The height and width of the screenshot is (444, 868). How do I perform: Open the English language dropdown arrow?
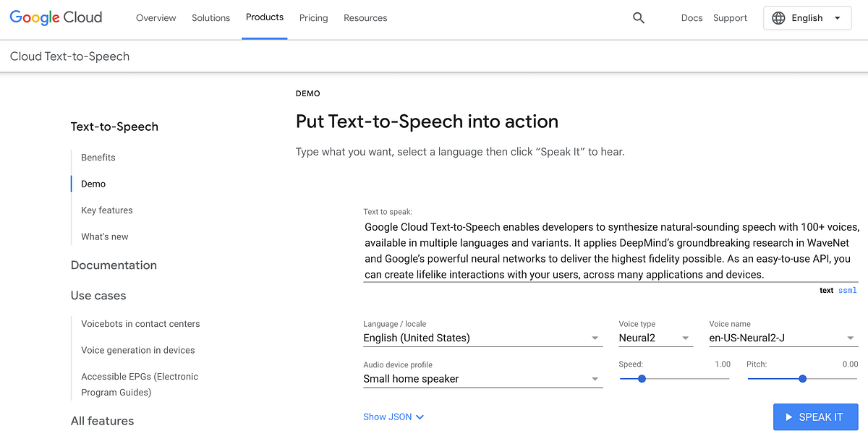(x=838, y=18)
